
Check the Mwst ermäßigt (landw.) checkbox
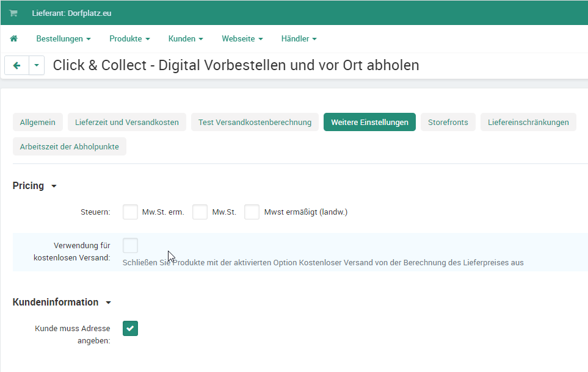[252, 212]
